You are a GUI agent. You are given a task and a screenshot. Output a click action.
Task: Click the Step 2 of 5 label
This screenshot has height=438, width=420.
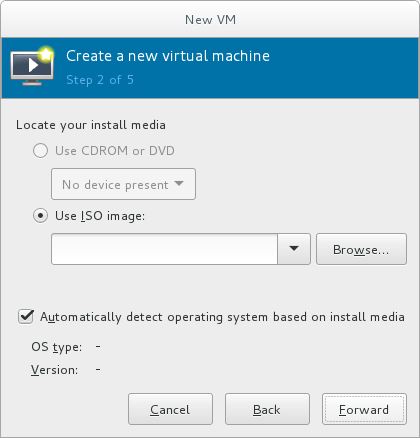pos(100,80)
